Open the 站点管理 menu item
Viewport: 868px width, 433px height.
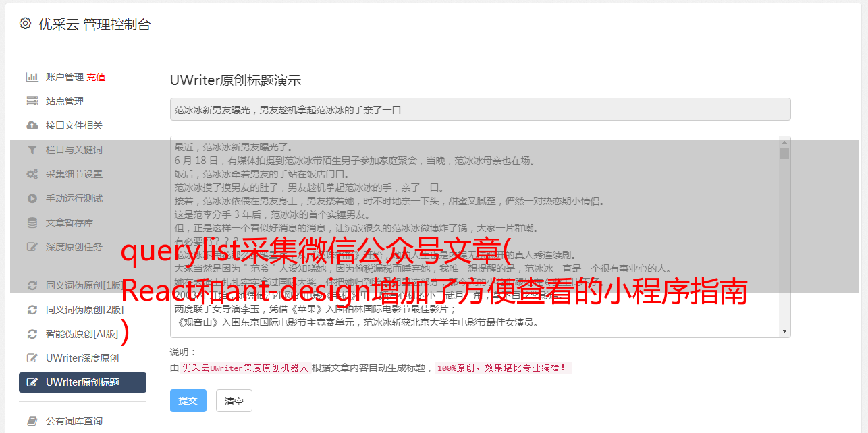coord(65,101)
